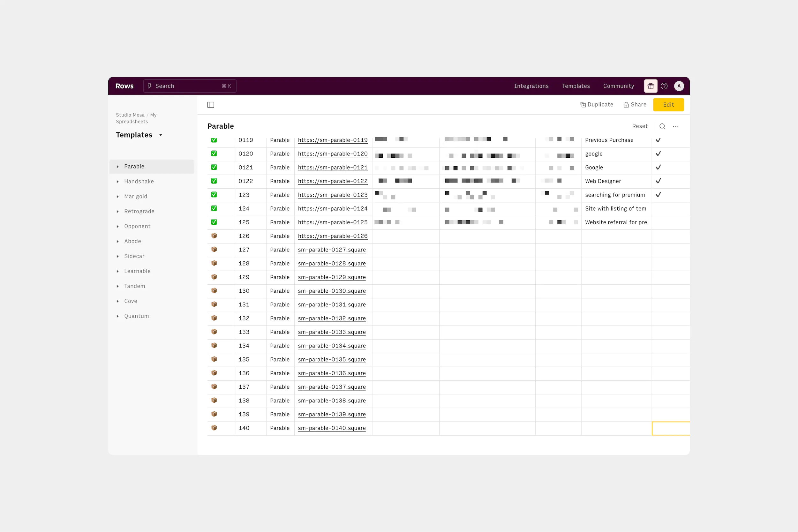The height and width of the screenshot is (532, 798).
Task: Toggle green checkbox in row 0119
Action: tap(214, 140)
